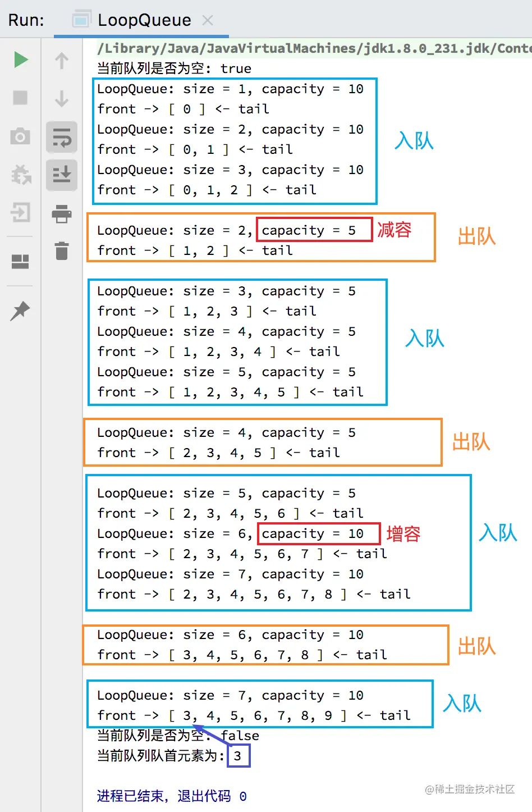Toggle soft-wrap for console lines
Screen dimensions: 532x812
(62, 136)
